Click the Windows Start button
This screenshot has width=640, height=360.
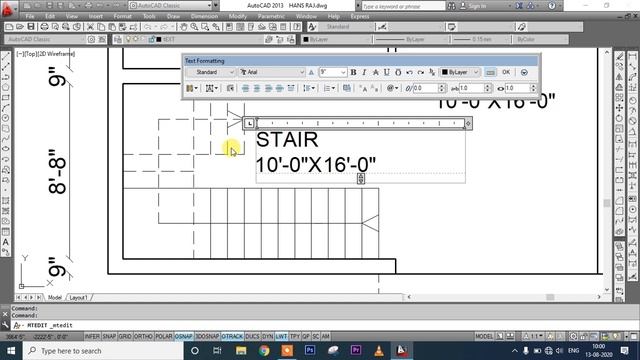(11, 351)
